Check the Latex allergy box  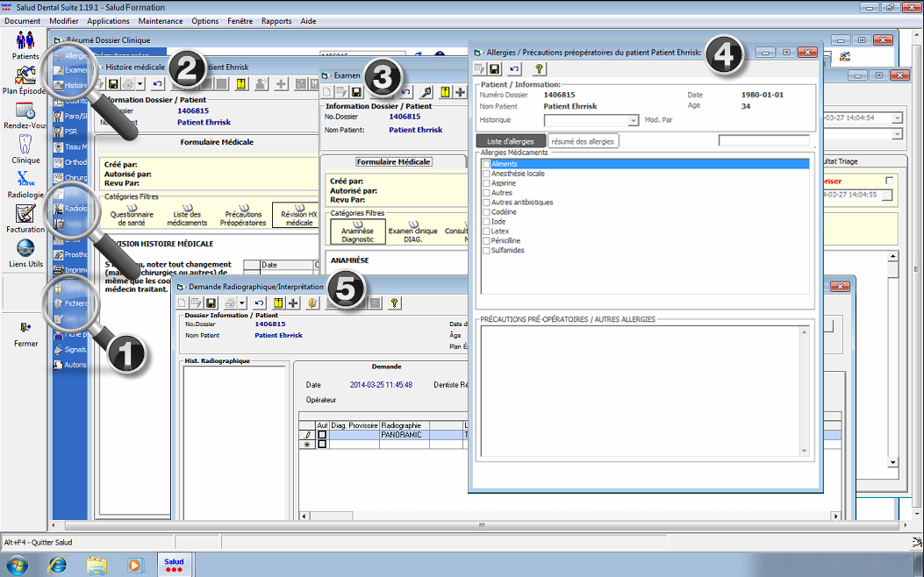click(486, 232)
